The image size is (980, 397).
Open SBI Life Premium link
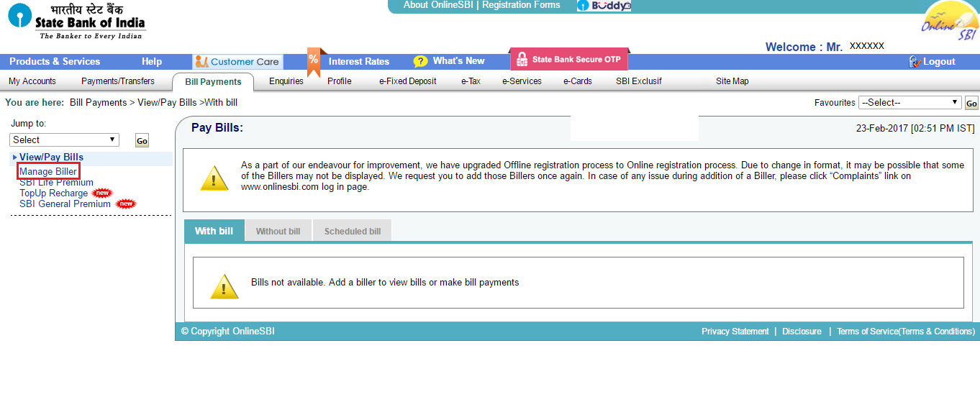56,183
